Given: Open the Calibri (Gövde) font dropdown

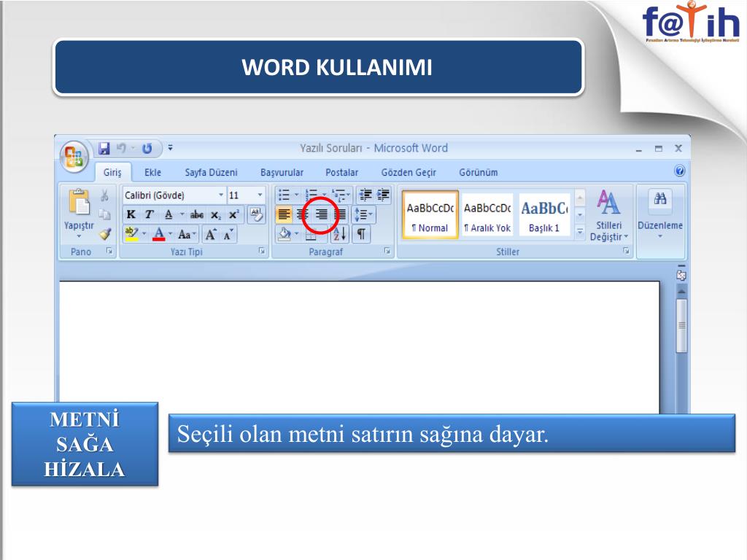Looking at the screenshot, I should [221, 195].
